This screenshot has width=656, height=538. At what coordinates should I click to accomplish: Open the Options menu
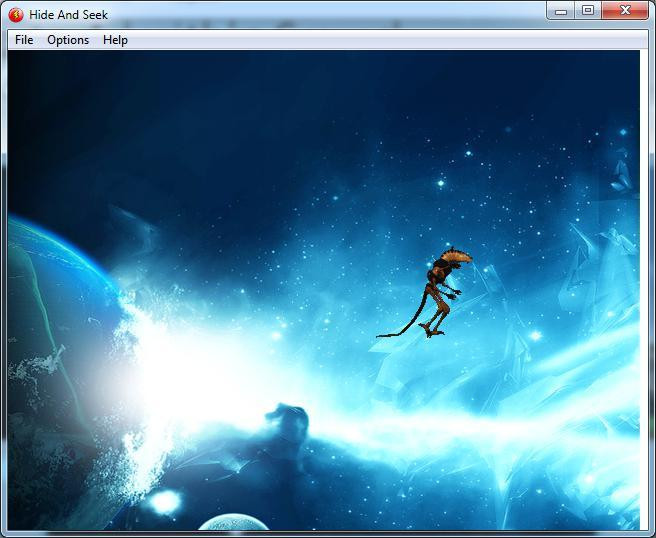pos(68,40)
